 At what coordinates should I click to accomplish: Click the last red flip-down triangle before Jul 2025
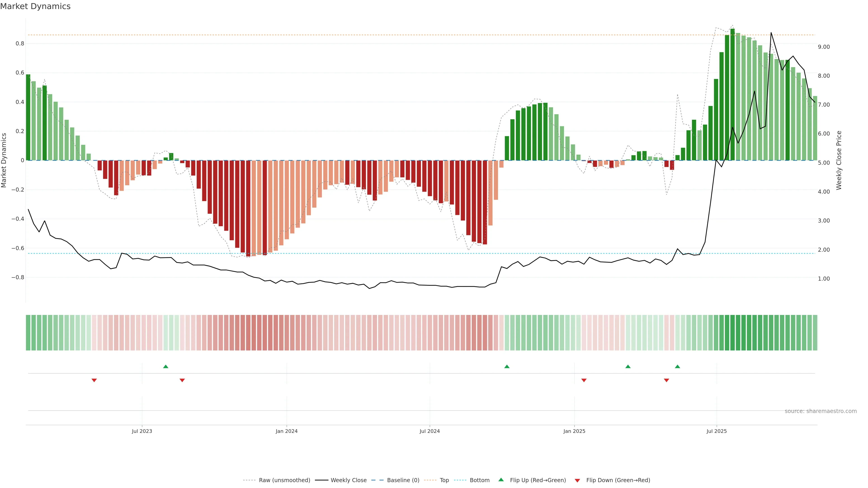[666, 380]
